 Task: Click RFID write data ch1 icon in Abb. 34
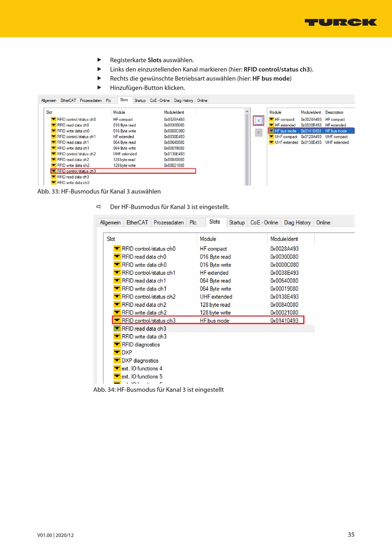[117, 289]
